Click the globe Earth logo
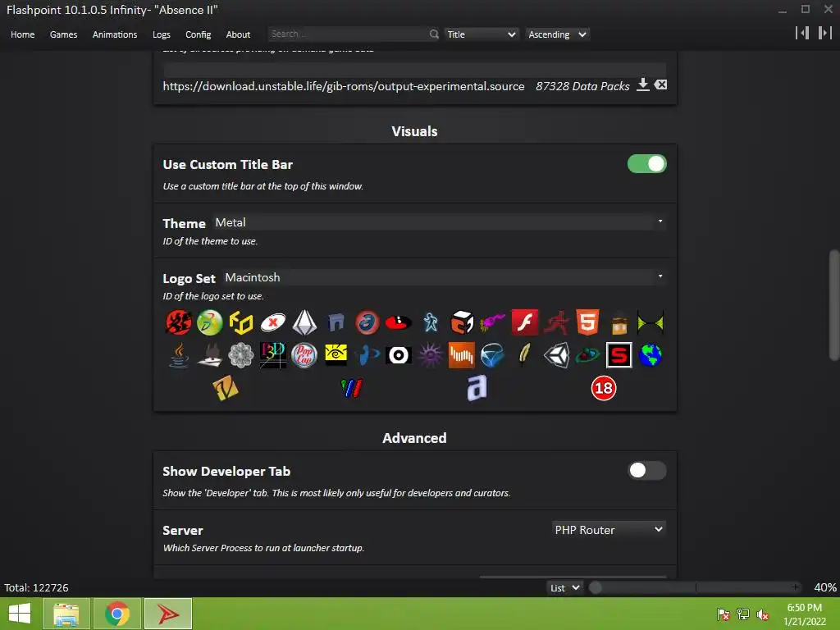Screen dimensions: 840x630 (650, 354)
